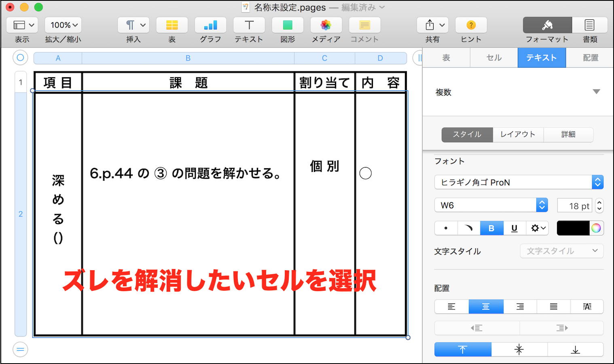
Task: Toggle bold (B) text formatting
Action: (x=491, y=228)
